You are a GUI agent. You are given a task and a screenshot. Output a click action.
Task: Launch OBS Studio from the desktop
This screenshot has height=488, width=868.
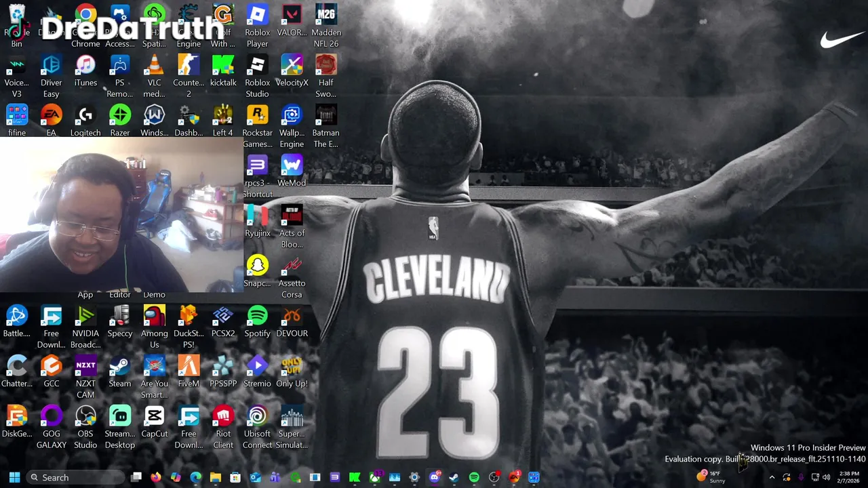coord(85,427)
